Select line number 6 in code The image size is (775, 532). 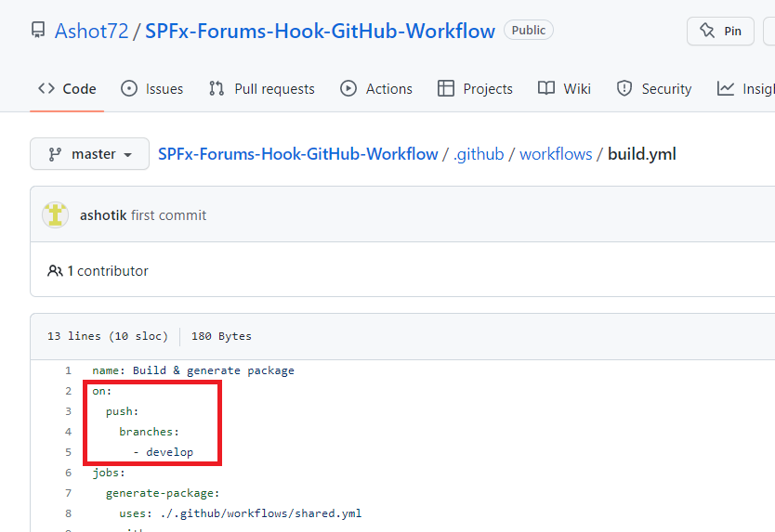(68, 473)
